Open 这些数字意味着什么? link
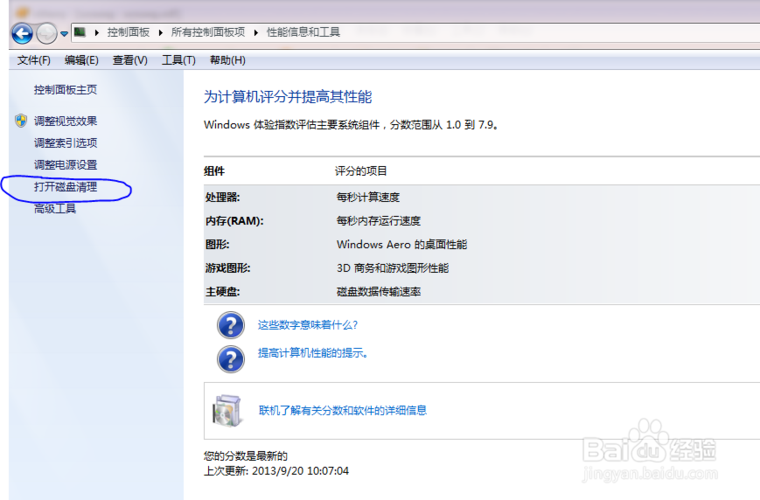This screenshot has height=500, width=760. point(308,325)
